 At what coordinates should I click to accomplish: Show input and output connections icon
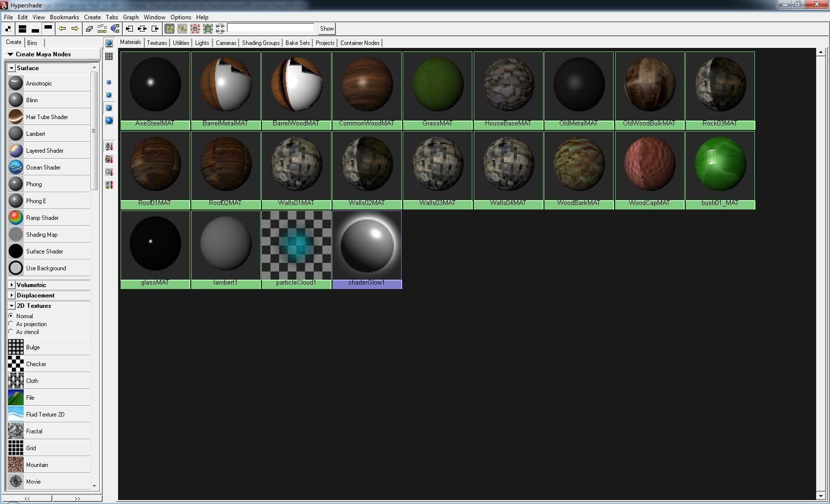coord(142,29)
